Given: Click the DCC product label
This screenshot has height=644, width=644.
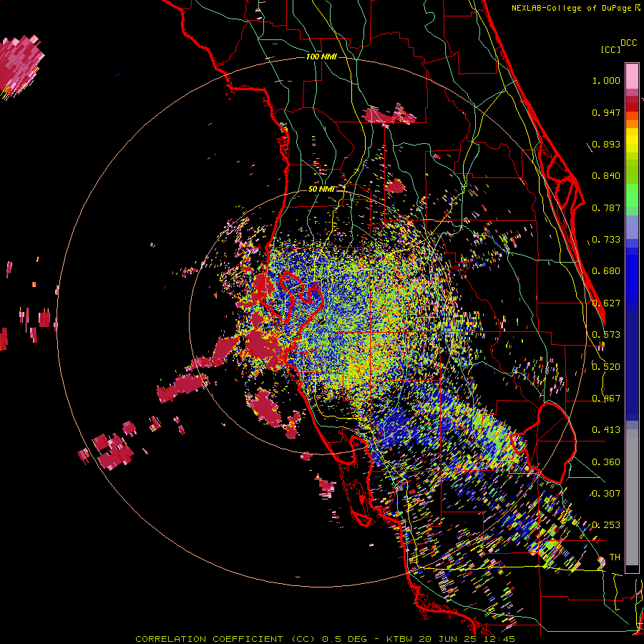Looking at the screenshot, I should tap(628, 43).
